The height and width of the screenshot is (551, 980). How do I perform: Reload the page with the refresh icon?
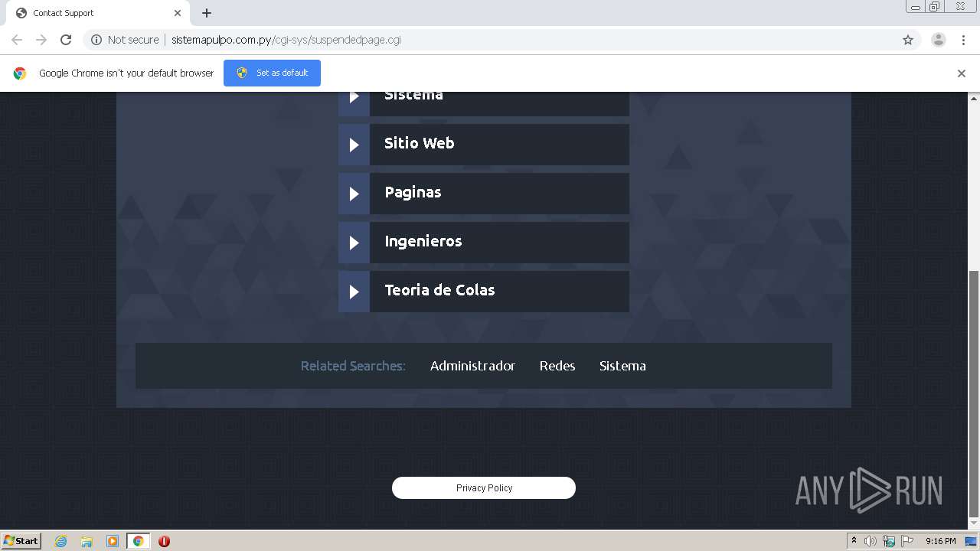66,40
